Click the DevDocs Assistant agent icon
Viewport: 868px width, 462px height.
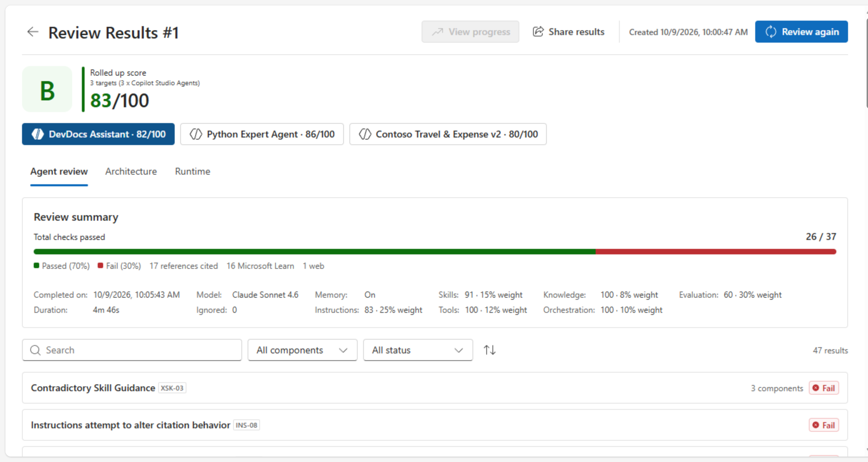pyautogui.click(x=38, y=134)
